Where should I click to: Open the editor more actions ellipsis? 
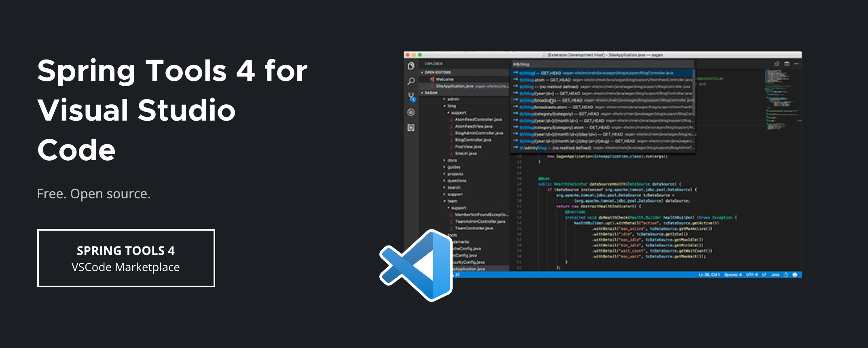click(796, 64)
